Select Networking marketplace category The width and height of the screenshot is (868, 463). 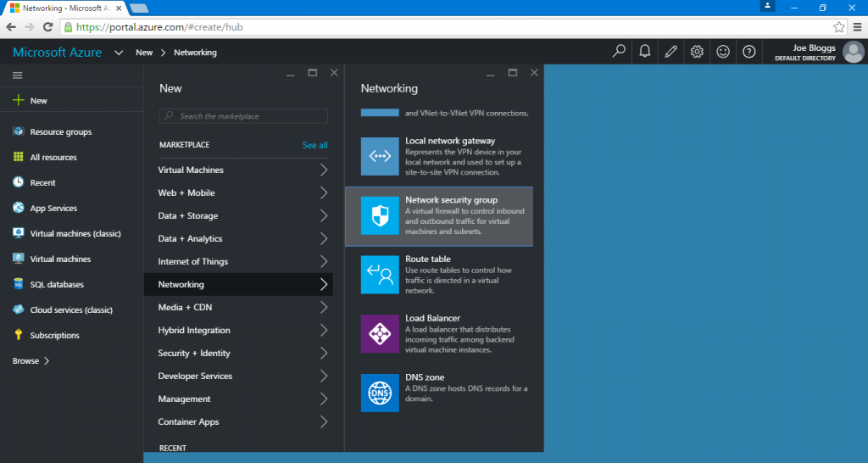pos(238,284)
